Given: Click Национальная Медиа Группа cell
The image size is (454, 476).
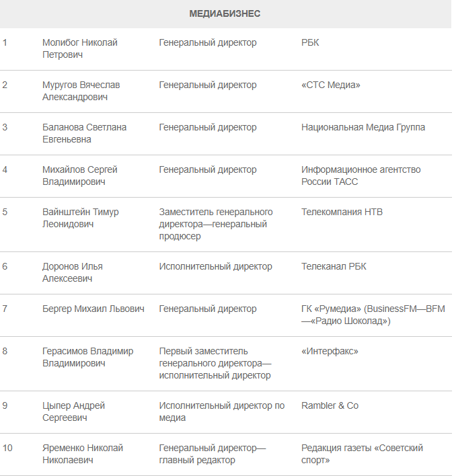Looking at the screenshot, I should [363, 127].
